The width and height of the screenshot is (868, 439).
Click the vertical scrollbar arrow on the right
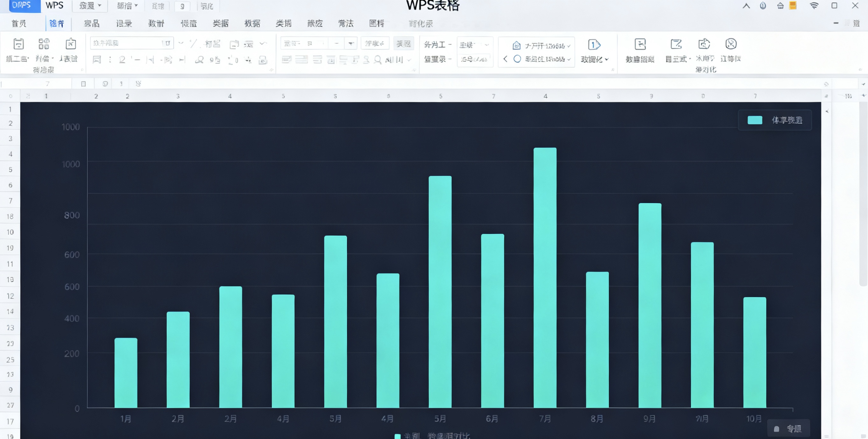pos(827,110)
